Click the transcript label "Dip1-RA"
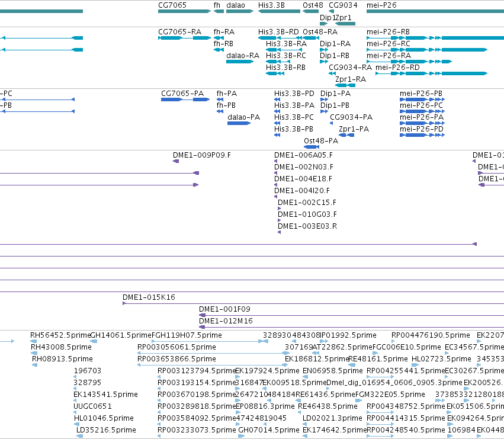Image resolution: width=504 pixels, height=439 pixels. (x=335, y=44)
